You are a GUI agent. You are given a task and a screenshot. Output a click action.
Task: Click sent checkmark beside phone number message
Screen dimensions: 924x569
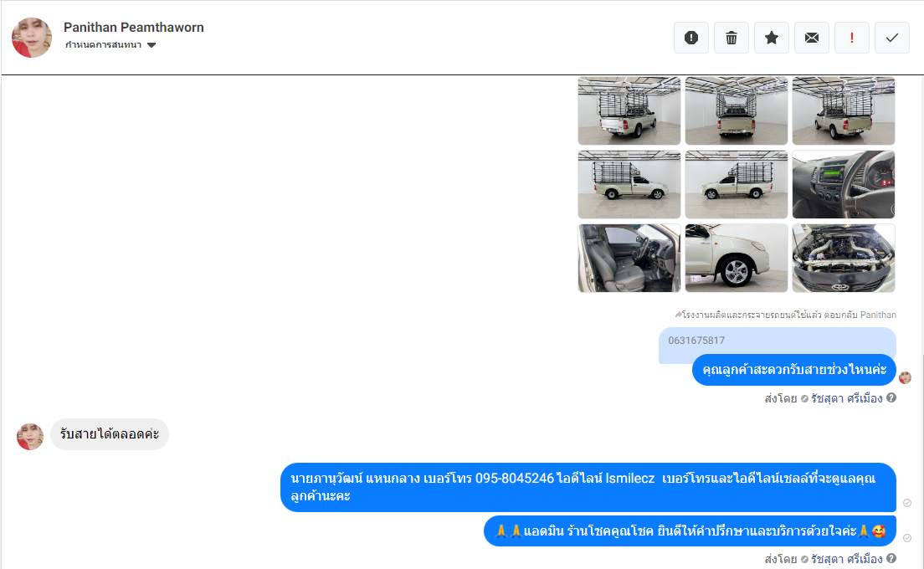click(907, 502)
